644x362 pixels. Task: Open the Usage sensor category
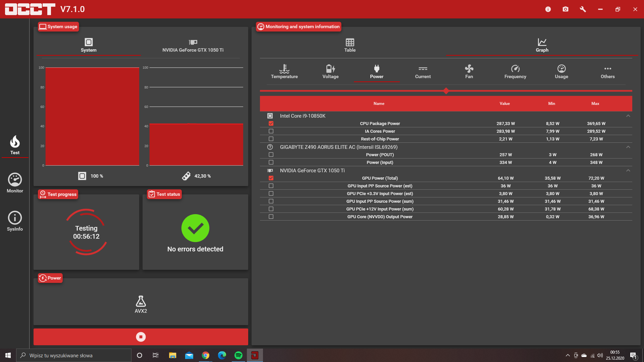(x=561, y=72)
